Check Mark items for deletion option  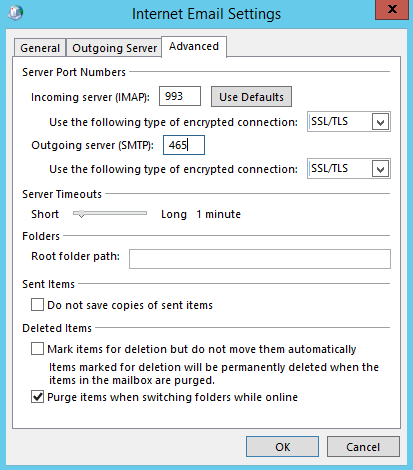pos(37,349)
